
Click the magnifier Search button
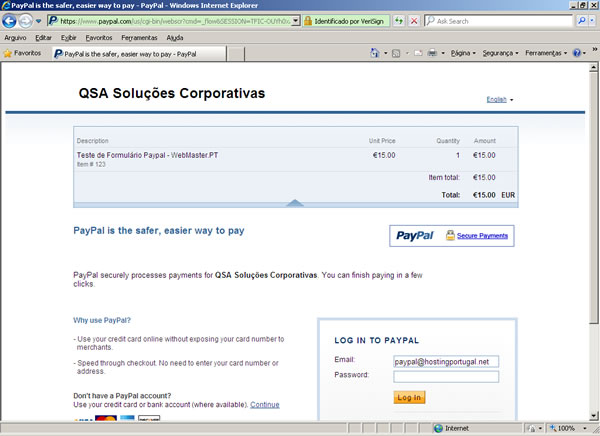[x=582, y=21]
